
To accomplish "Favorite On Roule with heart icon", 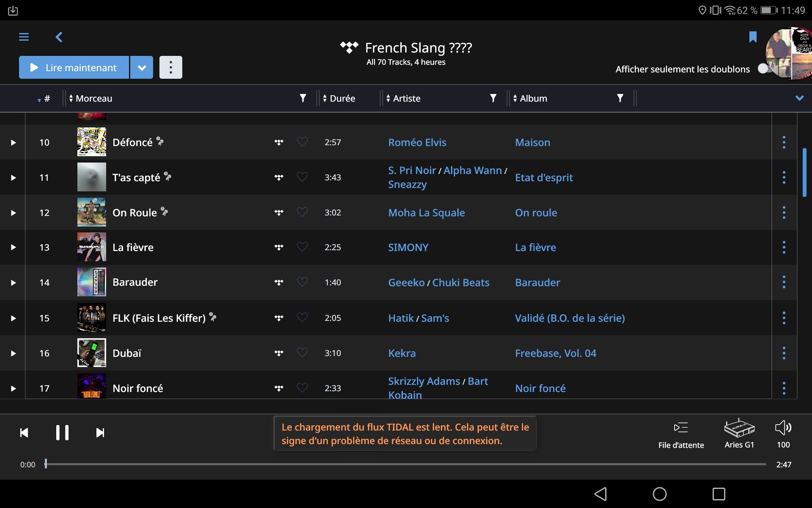I will [302, 212].
